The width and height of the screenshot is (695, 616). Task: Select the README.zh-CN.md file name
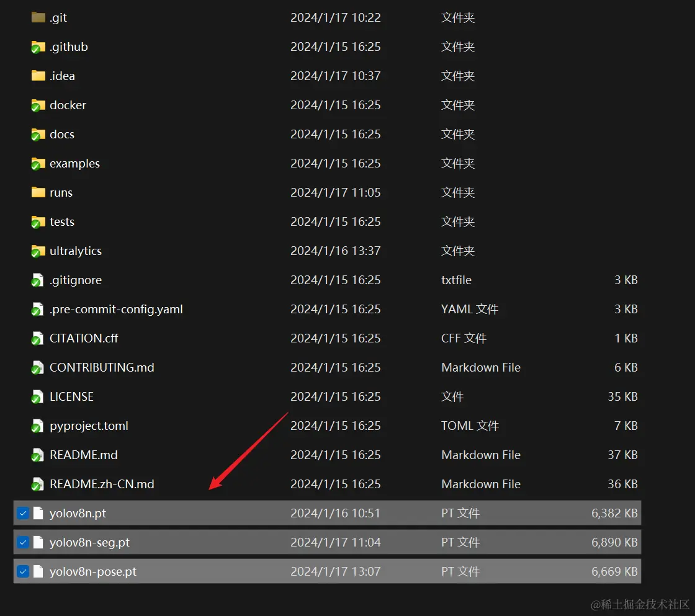(102, 484)
